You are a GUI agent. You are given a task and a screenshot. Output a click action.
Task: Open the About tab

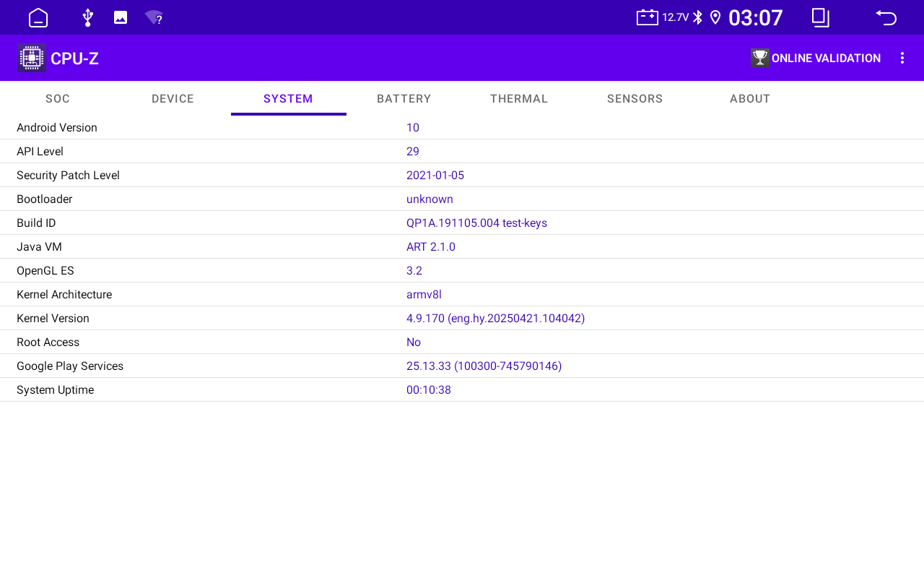pyautogui.click(x=750, y=99)
